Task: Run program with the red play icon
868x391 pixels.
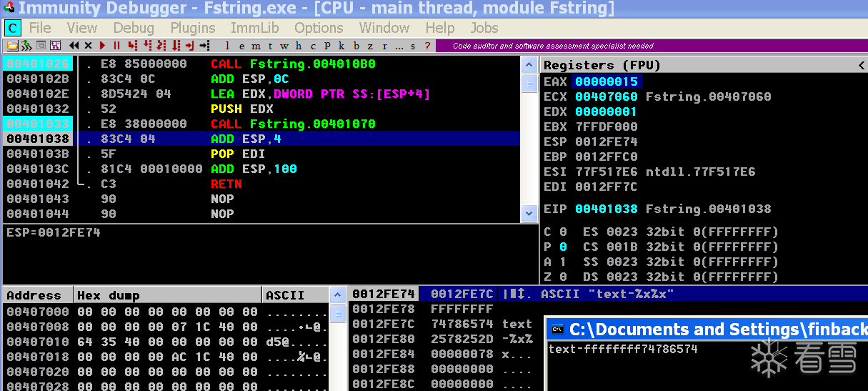Action: pos(102,46)
